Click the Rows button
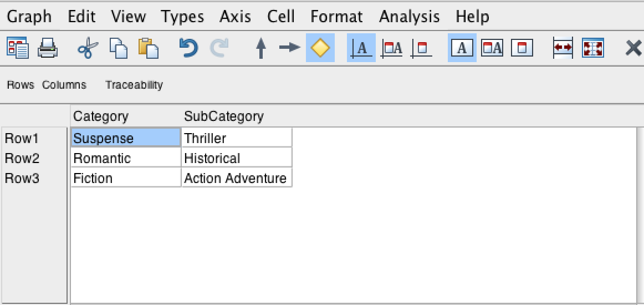Image resolution: width=644 pixels, height=305 pixels. tap(21, 85)
